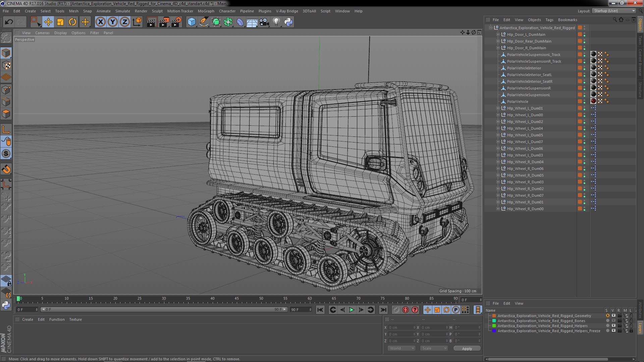The height and width of the screenshot is (362, 644).
Task: Switch to Edges mode
Action: [x=6, y=102]
